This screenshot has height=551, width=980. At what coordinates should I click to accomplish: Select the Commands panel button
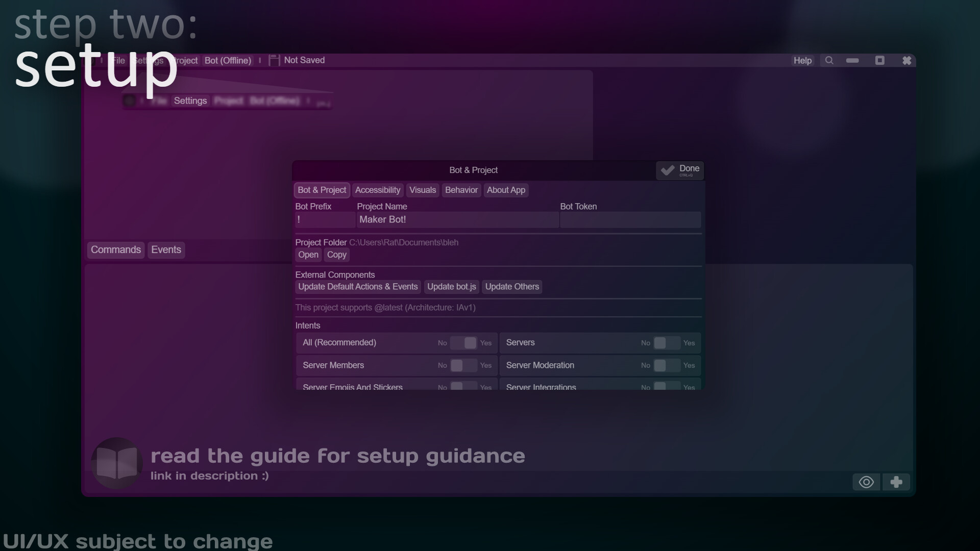pos(115,249)
